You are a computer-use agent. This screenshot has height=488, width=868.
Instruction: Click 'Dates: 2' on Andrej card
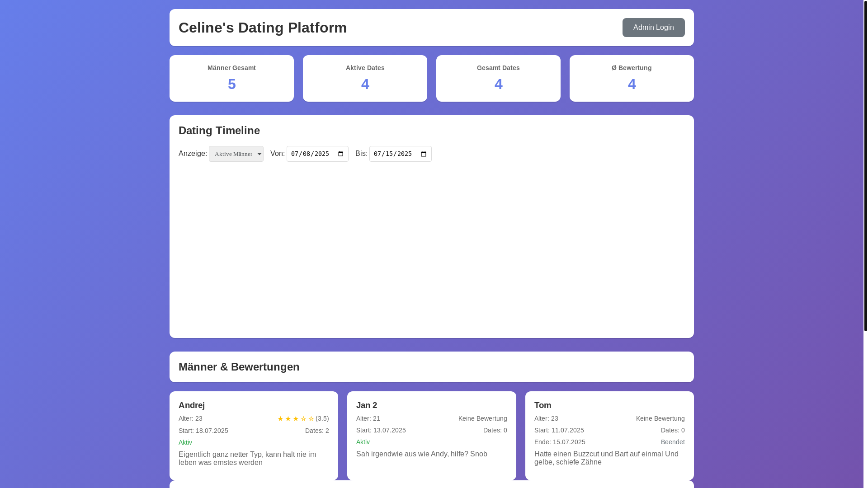tap(317, 431)
